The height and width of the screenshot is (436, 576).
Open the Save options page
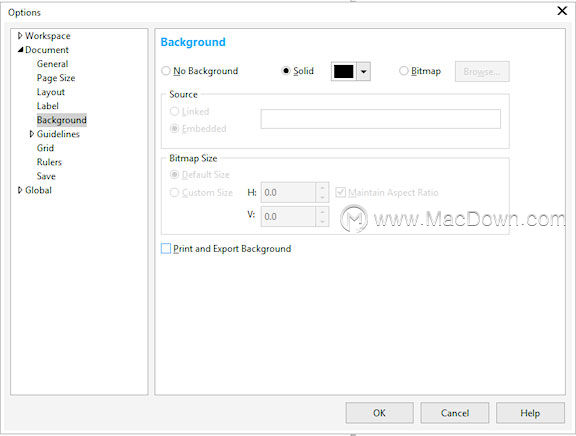46,176
